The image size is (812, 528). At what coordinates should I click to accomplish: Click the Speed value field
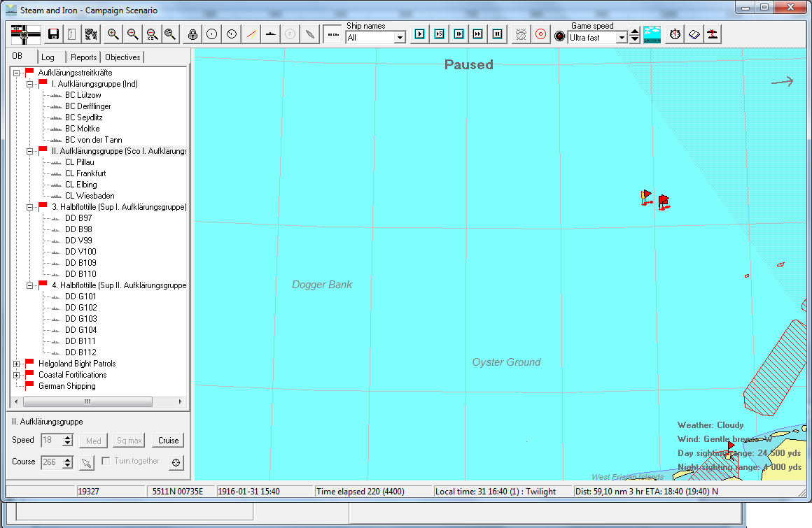coord(52,440)
